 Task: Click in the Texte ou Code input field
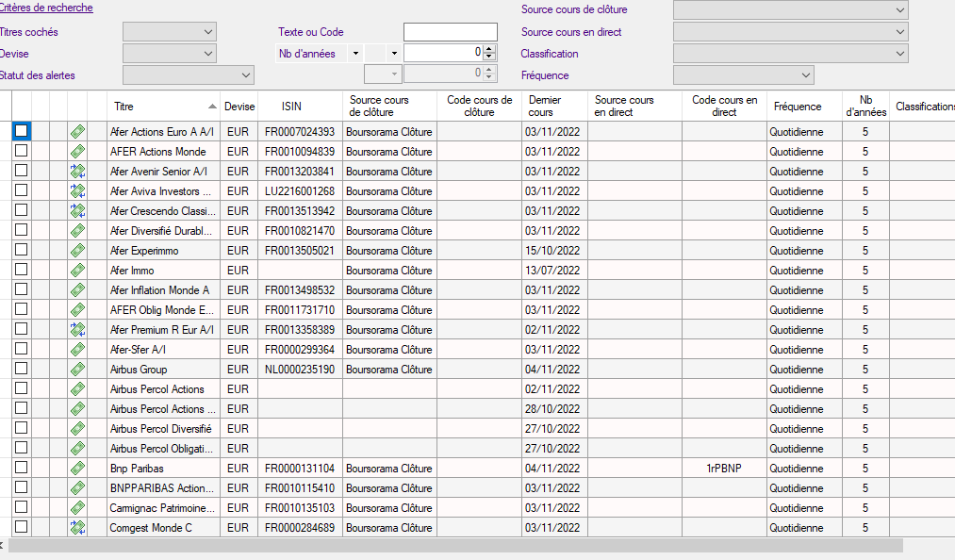[450, 32]
